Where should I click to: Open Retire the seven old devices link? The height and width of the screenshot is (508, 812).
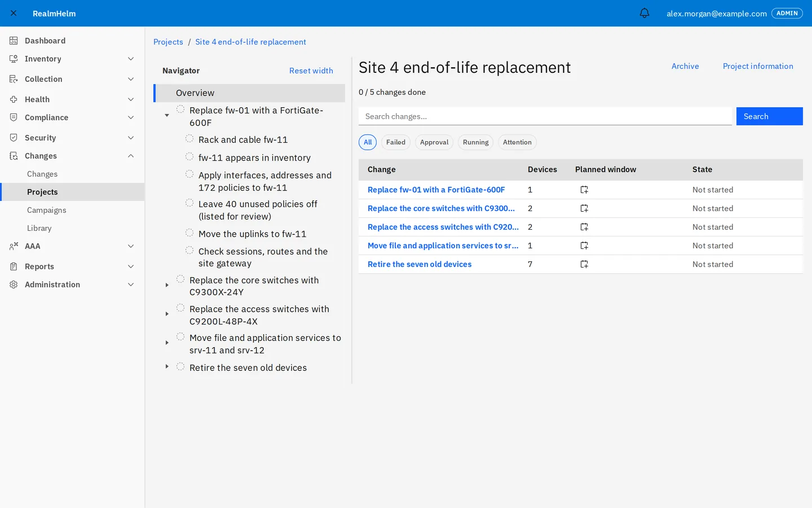click(x=420, y=264)
